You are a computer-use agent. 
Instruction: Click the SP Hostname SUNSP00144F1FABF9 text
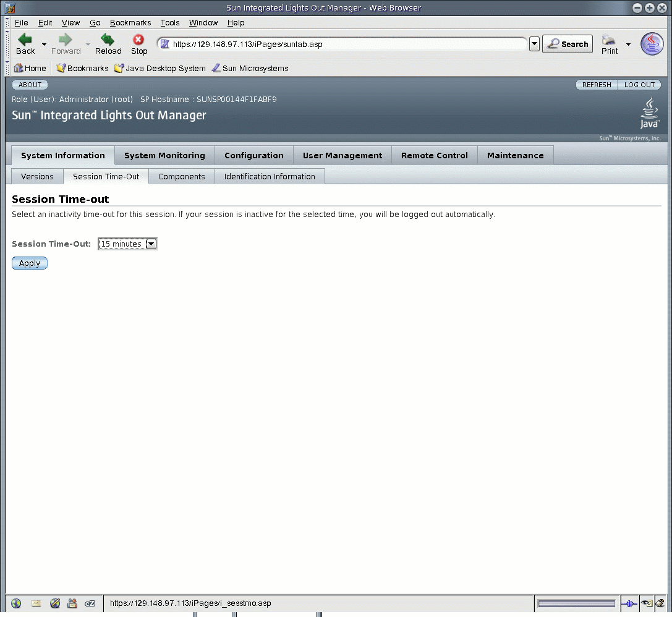209,100
